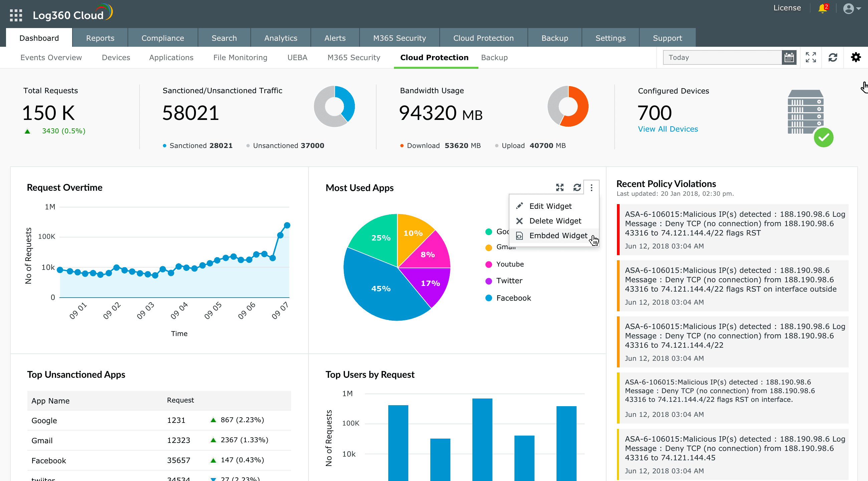Select Embded Widget from context menu
The width and height of the screenshot is (868, 481).
pos(558,235)
